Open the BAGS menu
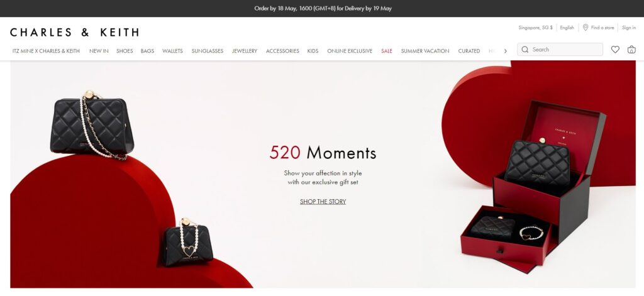Screen dimensions: 644x296 147,51
